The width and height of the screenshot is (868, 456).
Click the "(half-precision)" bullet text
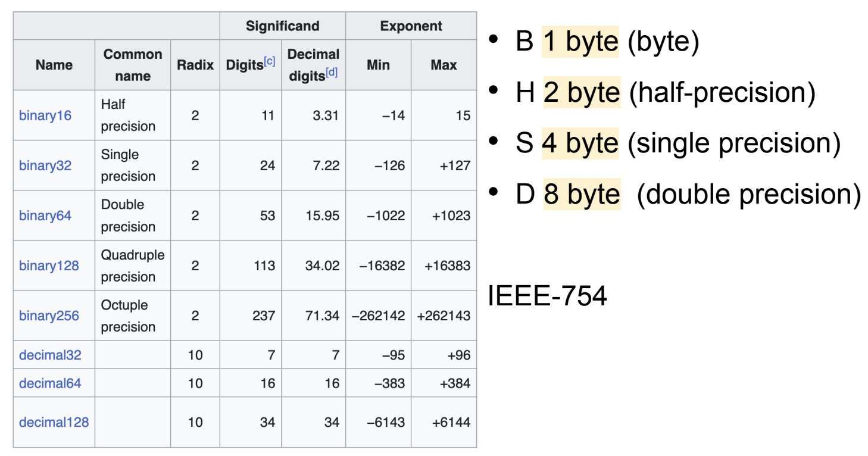[x=722, y=93]
